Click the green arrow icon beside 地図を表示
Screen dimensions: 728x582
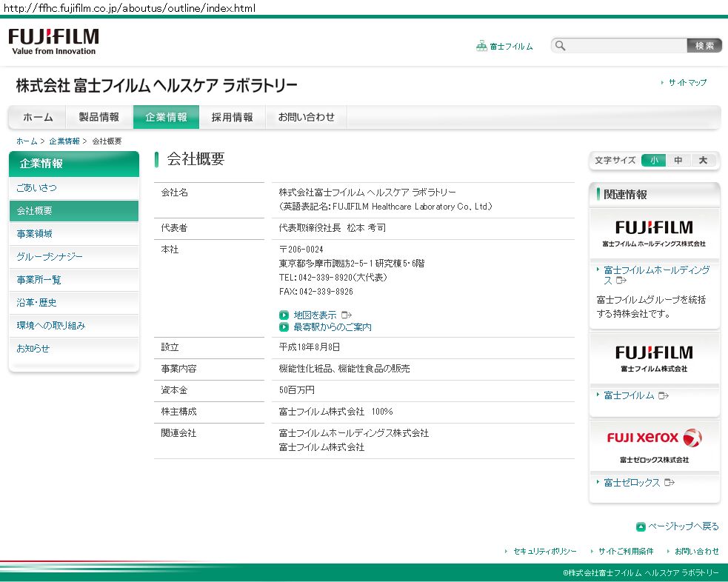(x=284, y=315)
